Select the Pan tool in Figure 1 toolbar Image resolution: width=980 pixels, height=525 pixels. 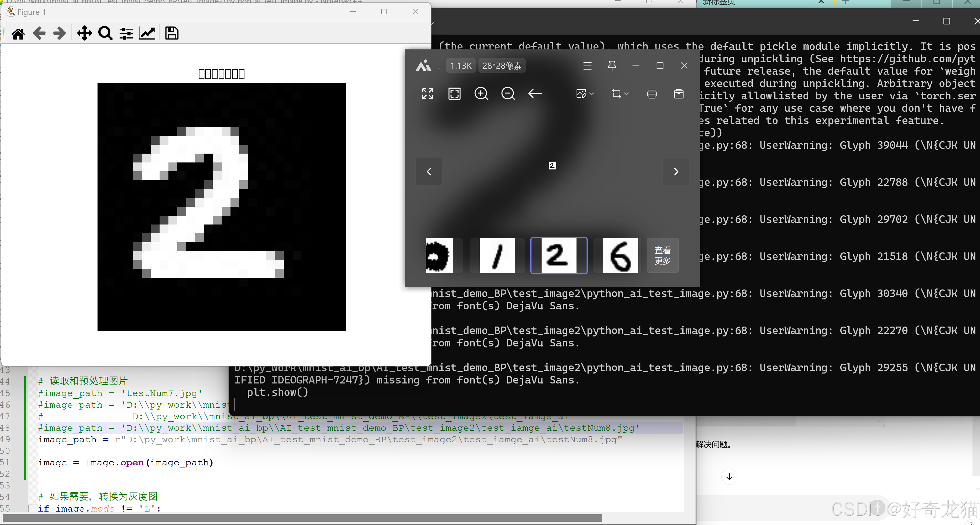click(x=84, y=33)
